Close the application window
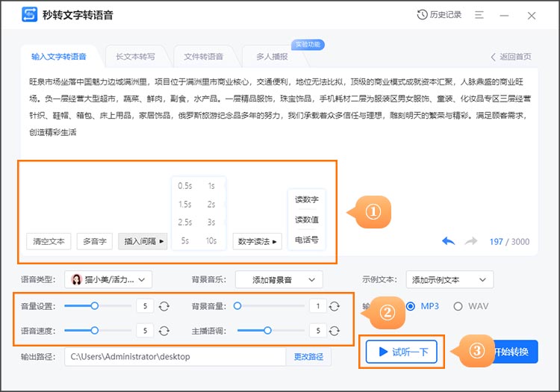Viewport: 560px width, 392px height. [532, 16]
